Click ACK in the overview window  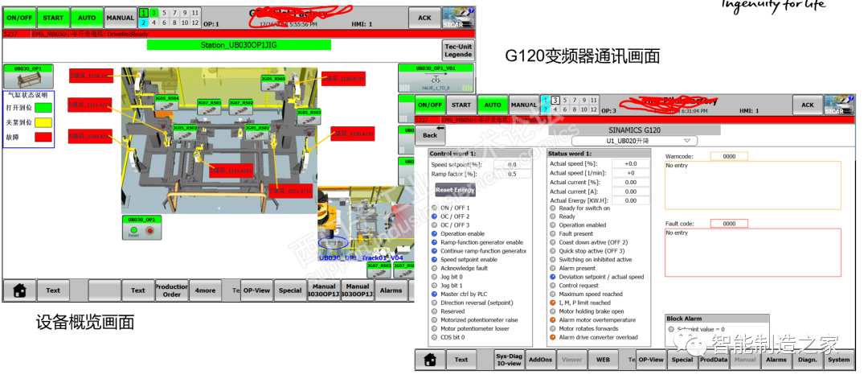click(x=424, y=18)
